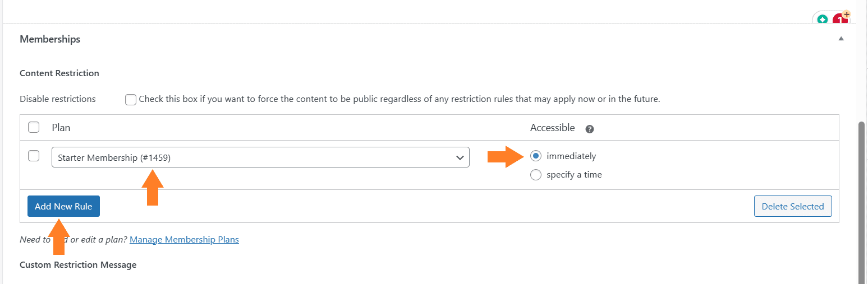Click the chevron arrow on plan selector

point(461,158)
